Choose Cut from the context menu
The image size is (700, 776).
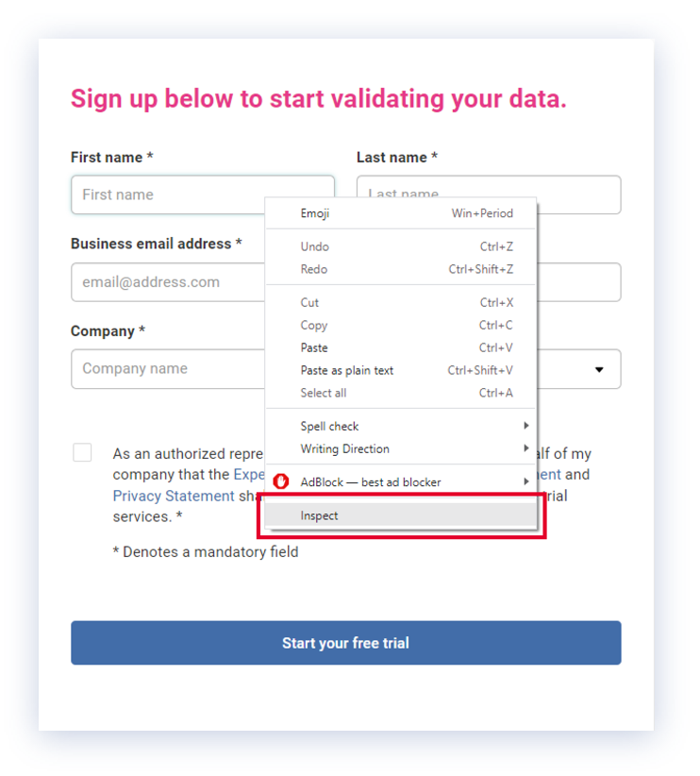click(x=310, y=303)
